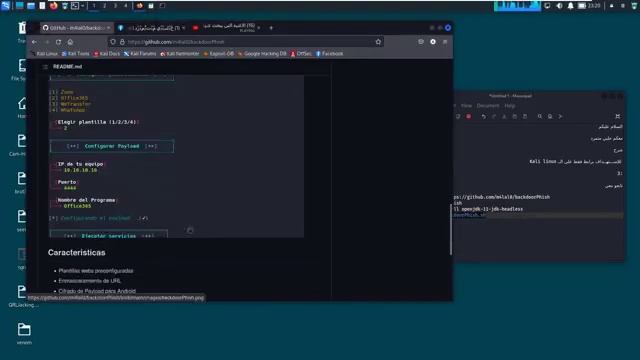Click the Características heading

point(76,253)
